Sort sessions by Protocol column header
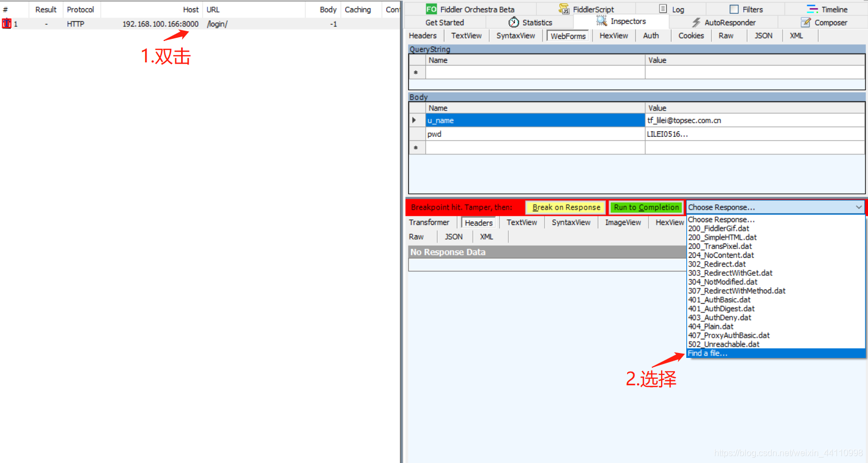Screen dimensions: 868x463 point(80,9)
